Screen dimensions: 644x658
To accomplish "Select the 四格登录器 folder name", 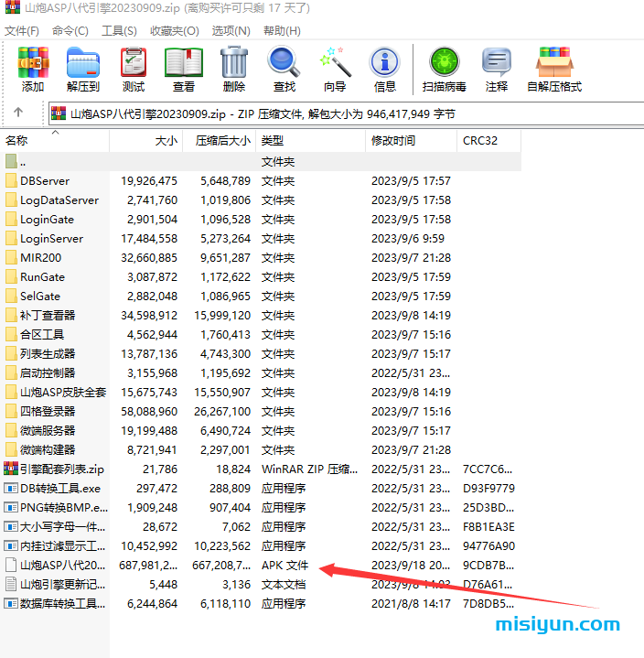I will pos(48,412).
